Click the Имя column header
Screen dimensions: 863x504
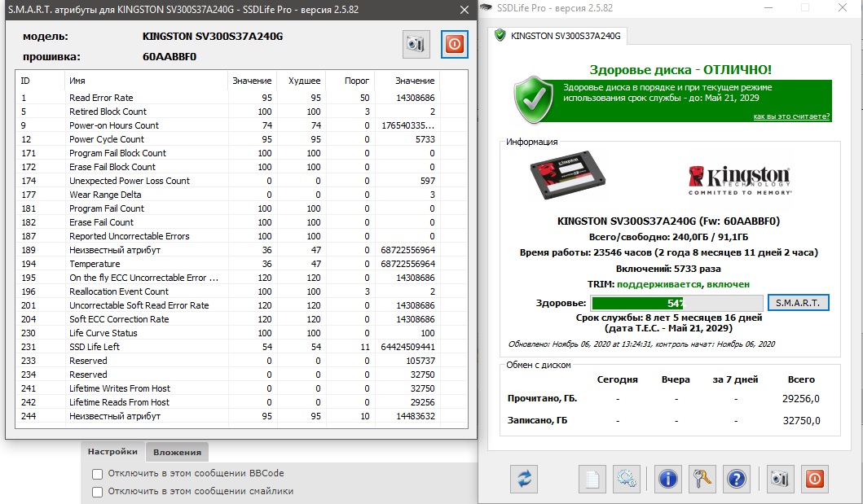pyautogui.click(x=146, y=81)
